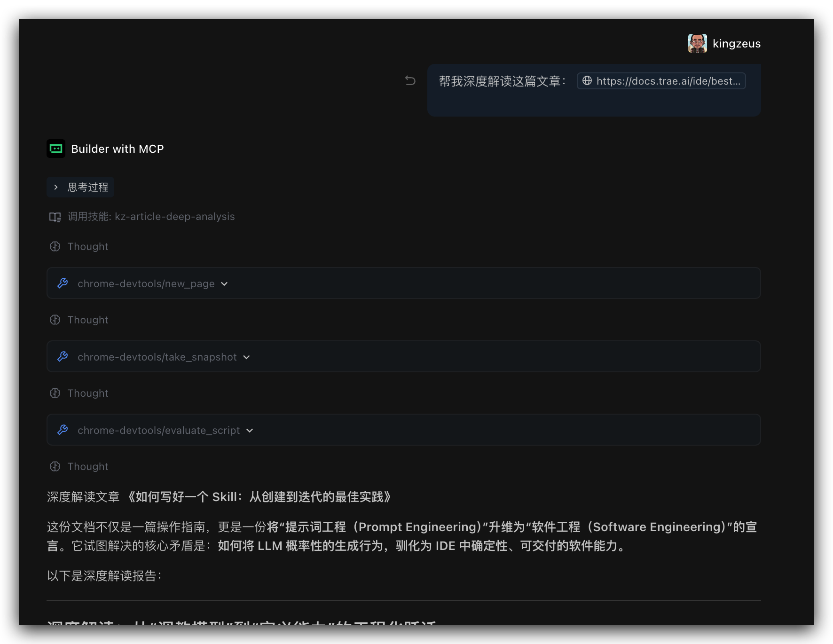Click the wrench icon for evaluate_script tool
Screen dimensions: 833x644
pos(63,430)
